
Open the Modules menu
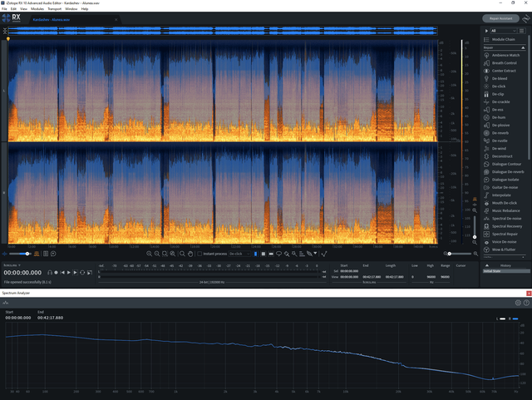tap(37, 9)
